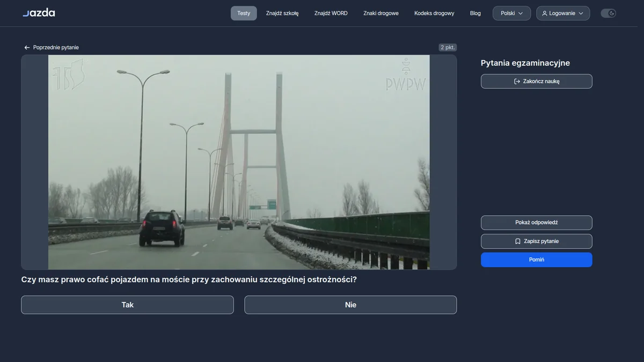Answer Tak to the question

point(127,305)
